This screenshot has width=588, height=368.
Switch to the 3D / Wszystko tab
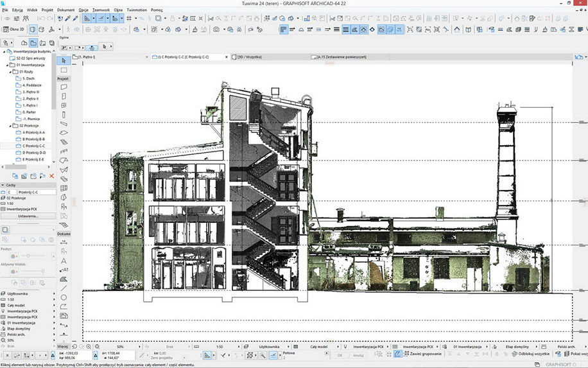click(250, 57)
